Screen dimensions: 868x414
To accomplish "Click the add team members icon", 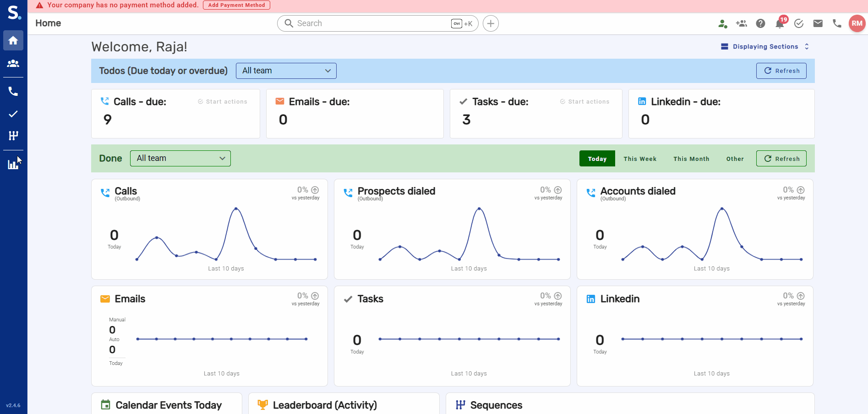I will click(741, 23).
